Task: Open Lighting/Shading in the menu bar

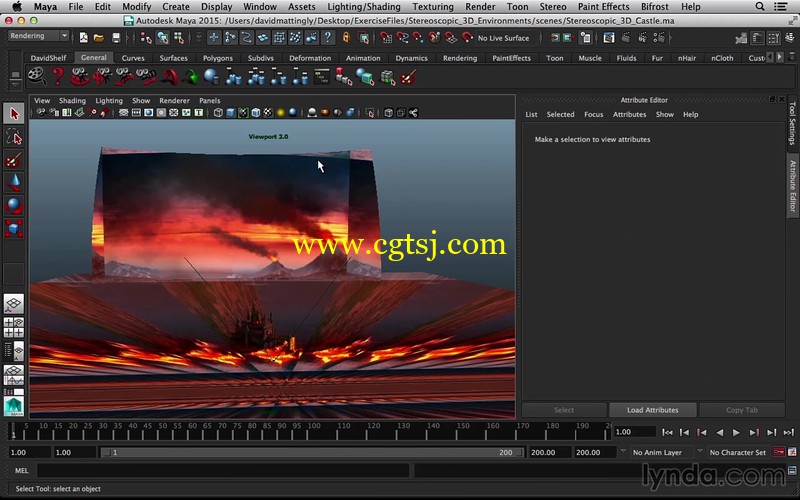Action: pos(364,7)
